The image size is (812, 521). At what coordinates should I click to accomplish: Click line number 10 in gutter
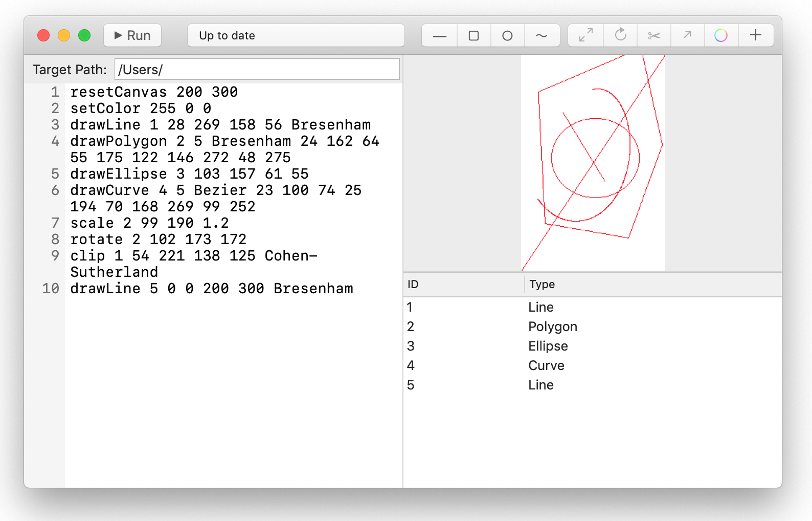51,289
